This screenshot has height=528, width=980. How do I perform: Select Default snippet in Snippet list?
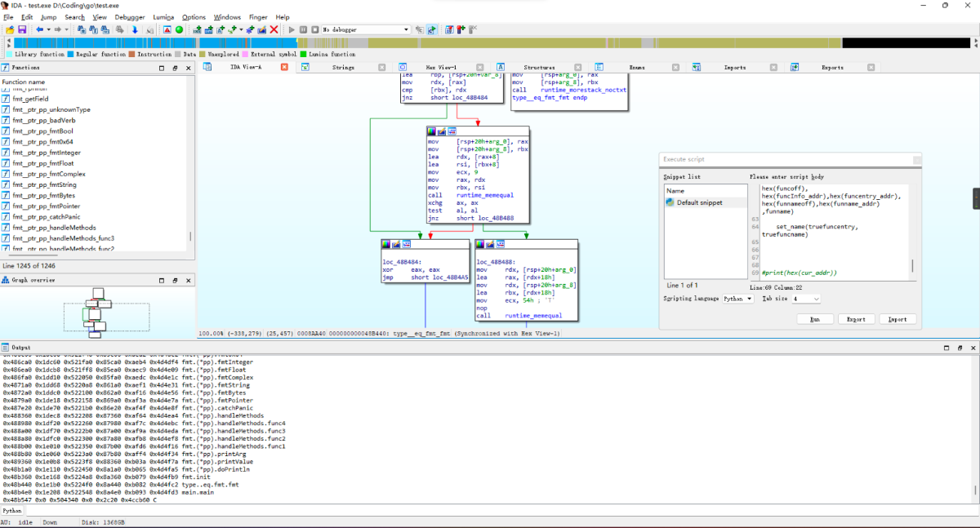tap(699, 202)
